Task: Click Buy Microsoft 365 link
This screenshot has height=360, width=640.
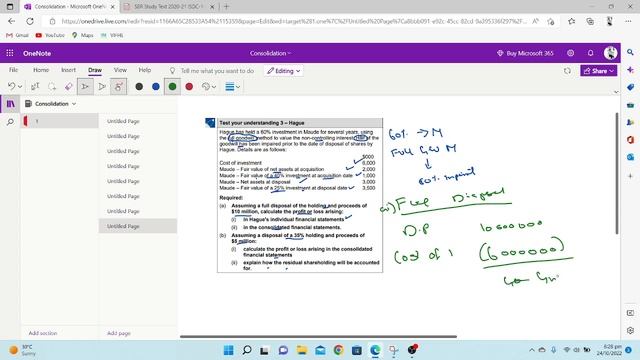Action: [525, 53]
